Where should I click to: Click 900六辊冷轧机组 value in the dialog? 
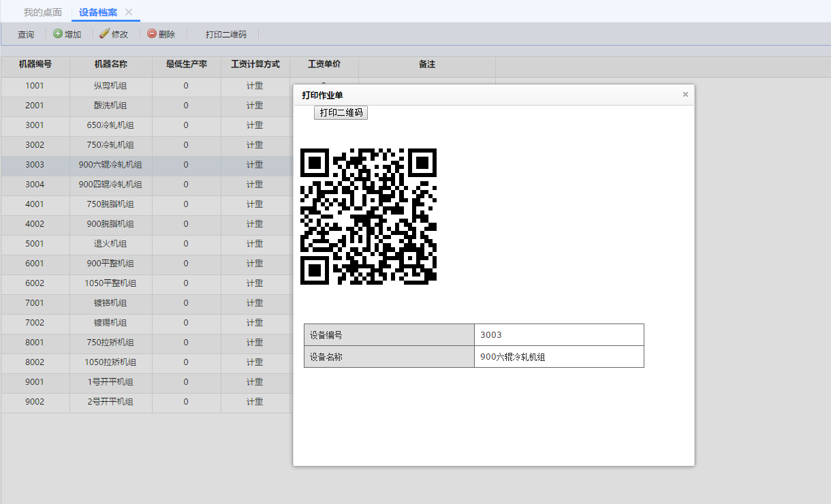513,357
